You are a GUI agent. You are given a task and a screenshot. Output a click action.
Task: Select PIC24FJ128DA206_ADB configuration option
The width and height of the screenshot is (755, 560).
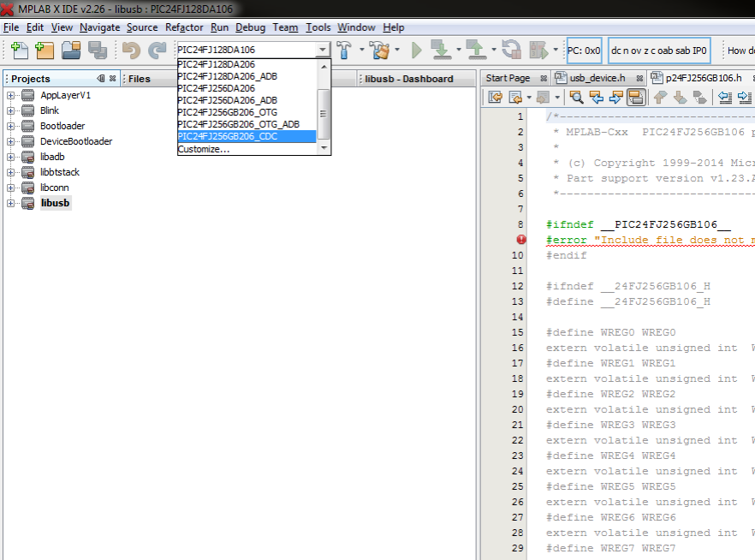tap(227, 76)
